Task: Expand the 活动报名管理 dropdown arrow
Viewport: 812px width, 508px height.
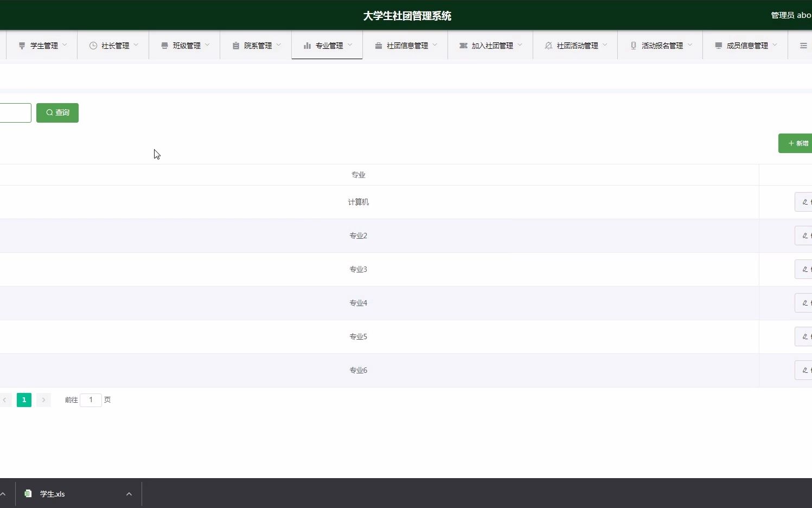Action: [x=690, y=45]
